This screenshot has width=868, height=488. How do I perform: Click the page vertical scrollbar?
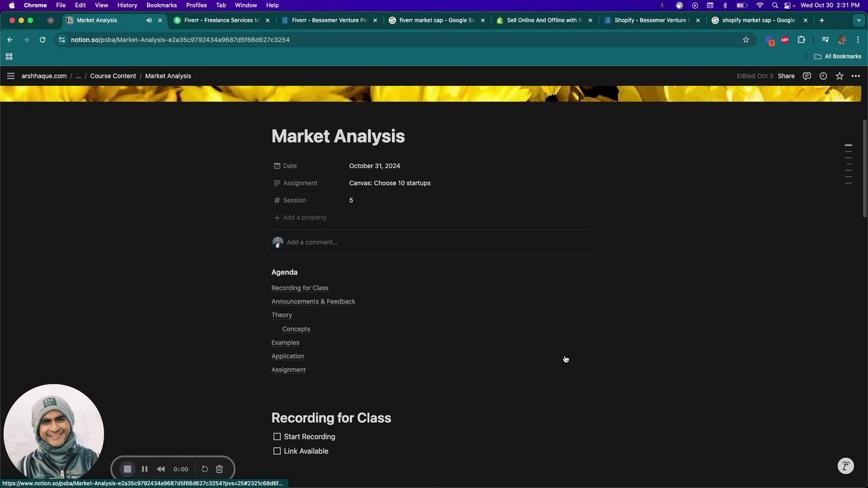(x=864, y=169)
